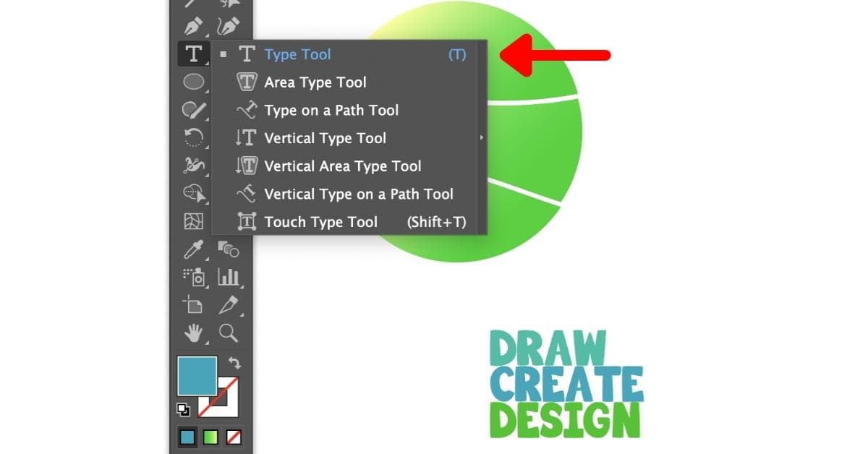
Task: Select the Hand tool
Action: [193, 333]
